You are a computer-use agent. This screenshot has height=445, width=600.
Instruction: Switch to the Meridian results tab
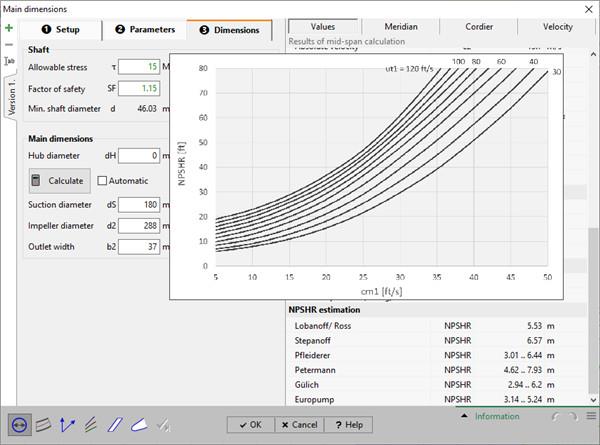tap(397, 27)
